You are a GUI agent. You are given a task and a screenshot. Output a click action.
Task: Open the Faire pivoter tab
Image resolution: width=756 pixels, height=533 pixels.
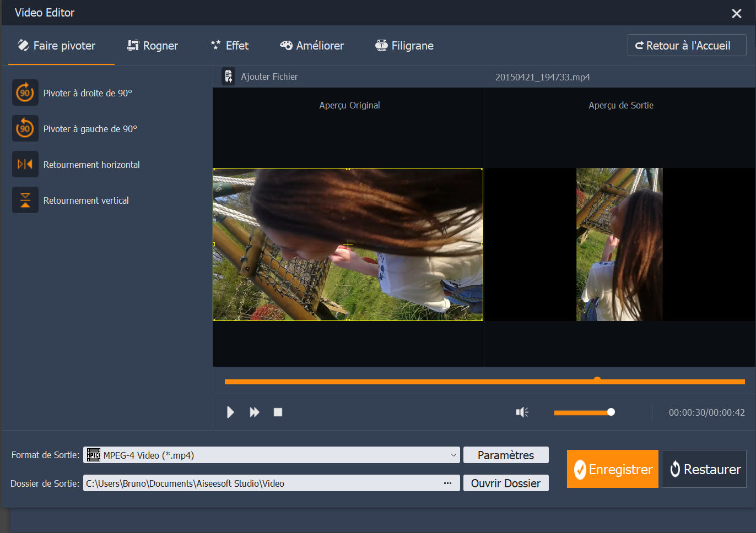point(56,46)
